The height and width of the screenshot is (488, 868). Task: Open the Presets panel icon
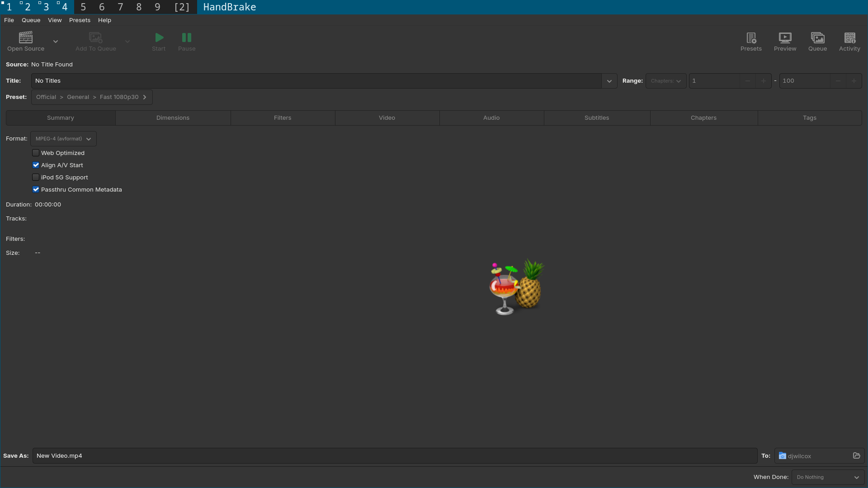click(751, 38)
